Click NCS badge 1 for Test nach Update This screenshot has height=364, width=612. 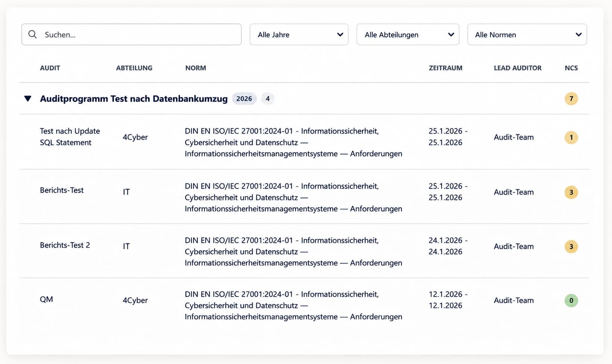(x=571, y=137)
